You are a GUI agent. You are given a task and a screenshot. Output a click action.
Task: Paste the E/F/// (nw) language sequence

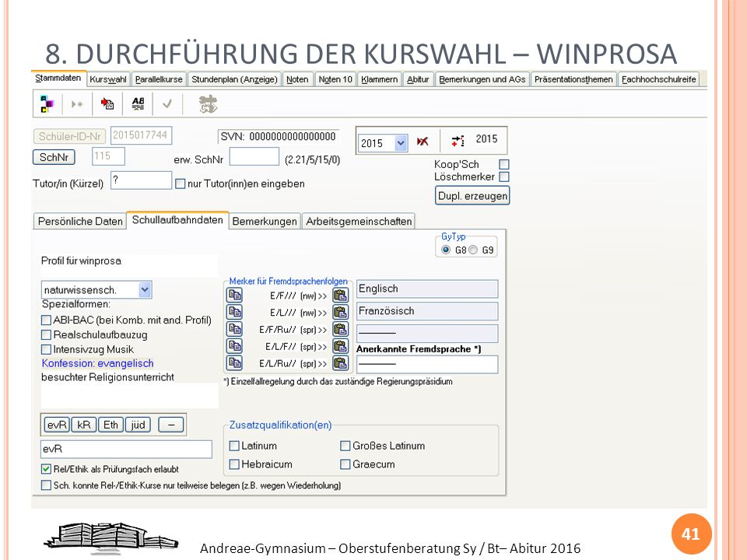[340, 296]
